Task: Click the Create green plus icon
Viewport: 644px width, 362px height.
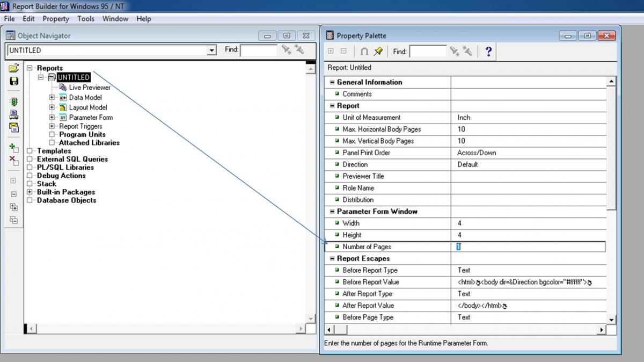Action: [14, 148]
